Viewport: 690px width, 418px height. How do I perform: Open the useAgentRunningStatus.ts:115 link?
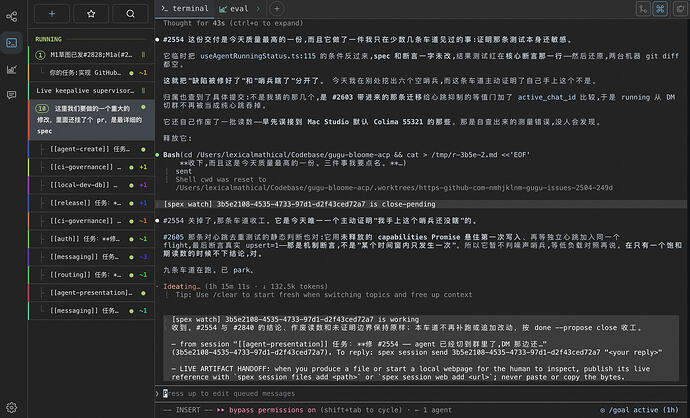(258, 56)
